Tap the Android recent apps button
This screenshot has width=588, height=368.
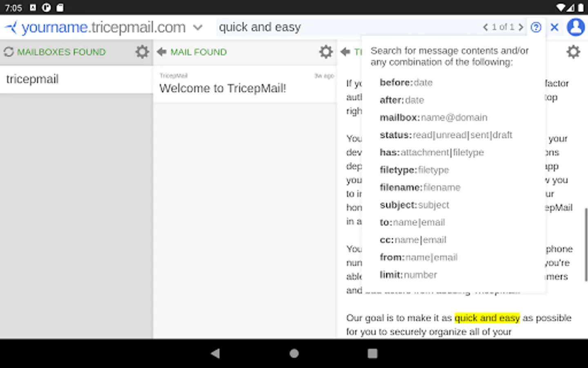pos(372,353)
